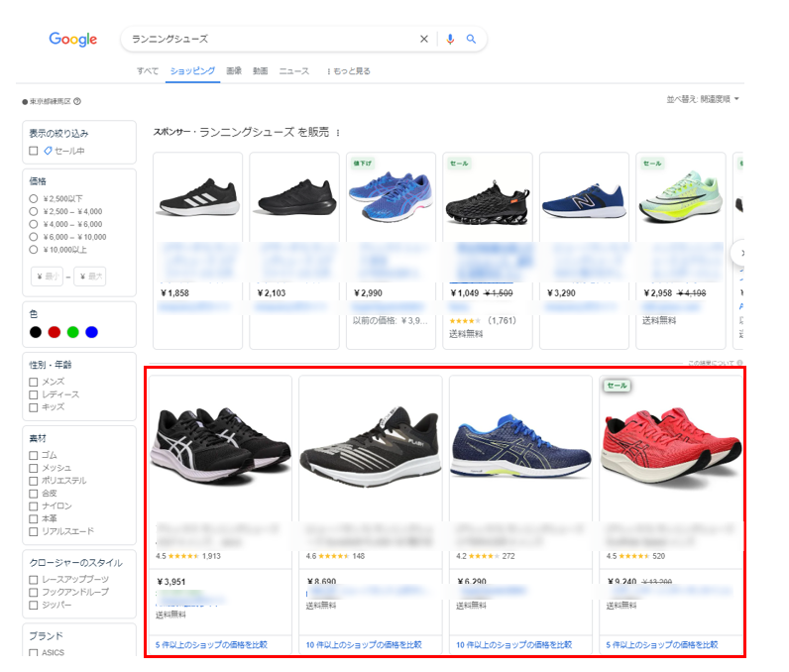
Task: Check the フックアンドループ closure filter
Action: coord(34,592)
